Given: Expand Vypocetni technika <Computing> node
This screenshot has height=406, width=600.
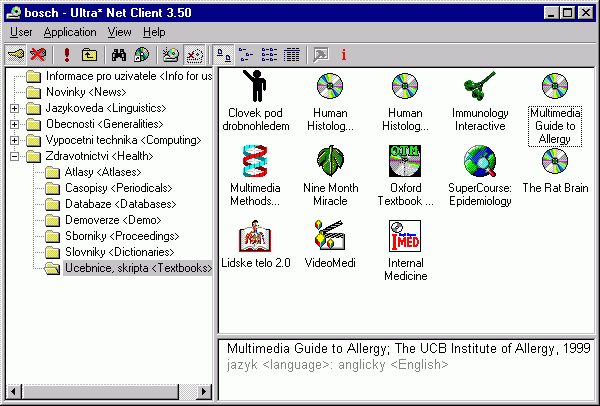Looking at the screenshot, I should (x=14, y=141).
